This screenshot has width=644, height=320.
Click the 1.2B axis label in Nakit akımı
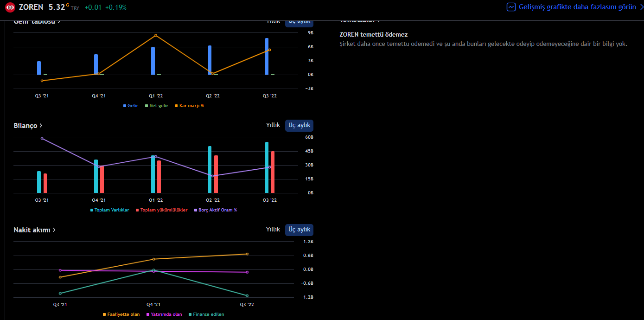tap(308, 242)
